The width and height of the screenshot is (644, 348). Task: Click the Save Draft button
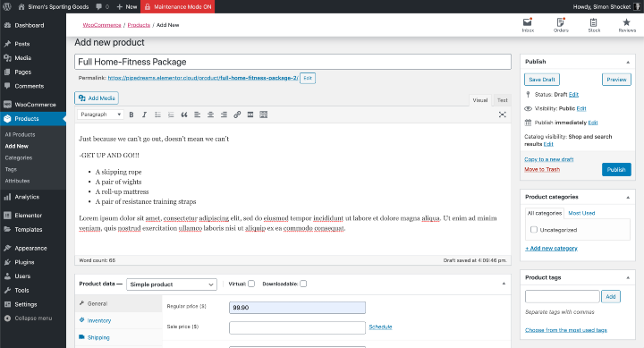[542, 80]
